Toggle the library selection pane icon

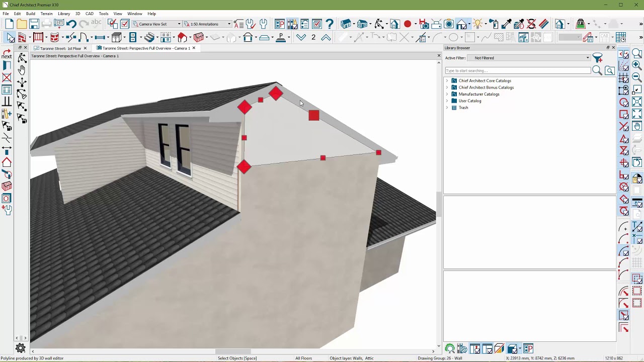487,348
